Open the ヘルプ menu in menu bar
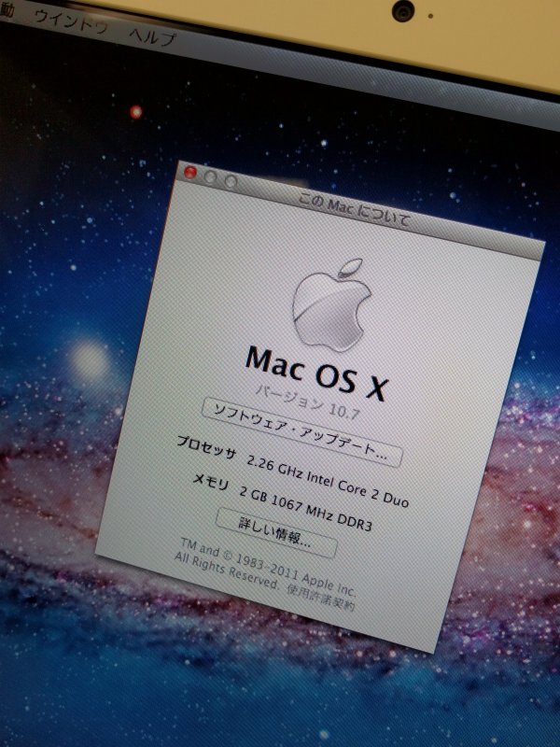Viewport: 560px width, 747px height. pyautogui.click(x=152, y=37)
